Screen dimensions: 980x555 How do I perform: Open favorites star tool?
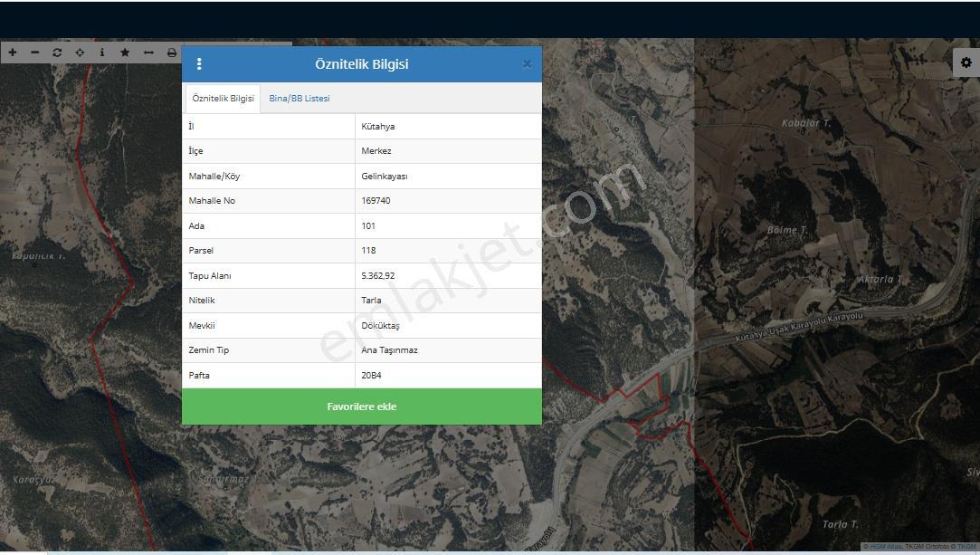click(125, 53)
